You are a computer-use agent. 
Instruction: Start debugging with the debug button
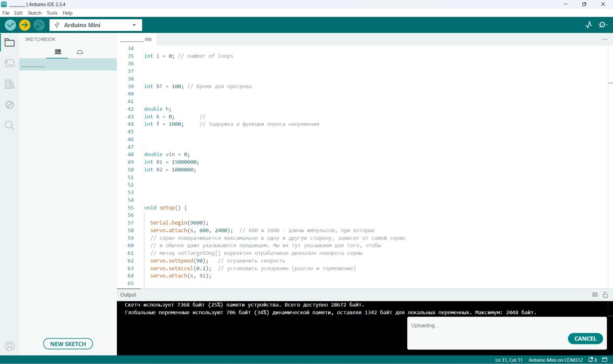tap(39, 25)
